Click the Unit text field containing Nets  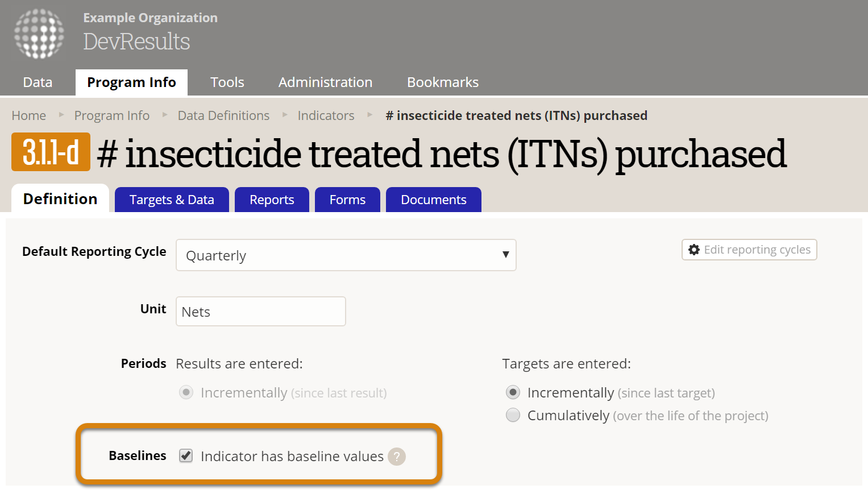(x=260, y=312)
